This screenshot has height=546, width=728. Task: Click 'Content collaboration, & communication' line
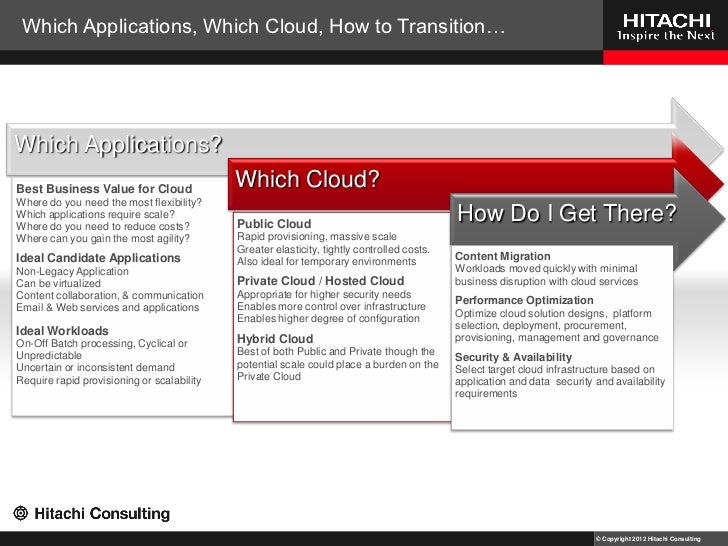tap(110, 295)
